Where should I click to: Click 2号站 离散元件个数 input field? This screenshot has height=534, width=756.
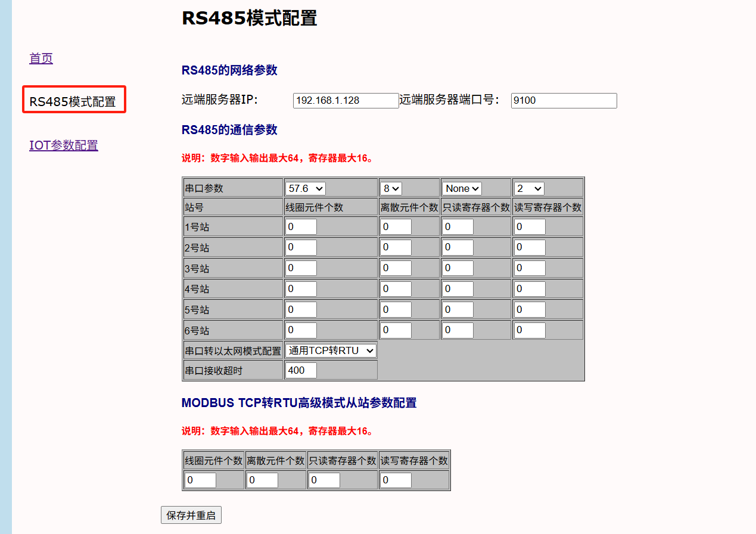[x=396, y=247]
